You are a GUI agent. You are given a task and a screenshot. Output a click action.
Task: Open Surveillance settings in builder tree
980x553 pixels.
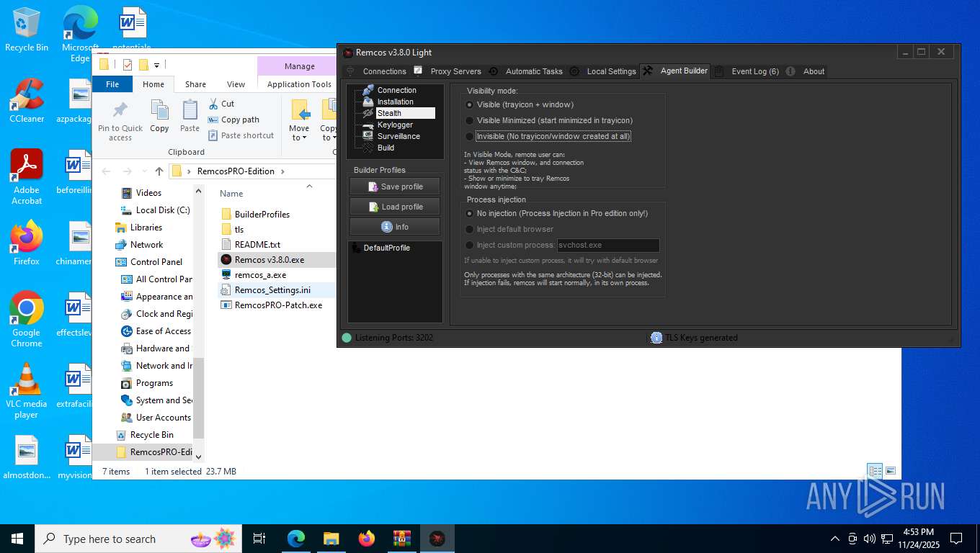click(398, 136)
